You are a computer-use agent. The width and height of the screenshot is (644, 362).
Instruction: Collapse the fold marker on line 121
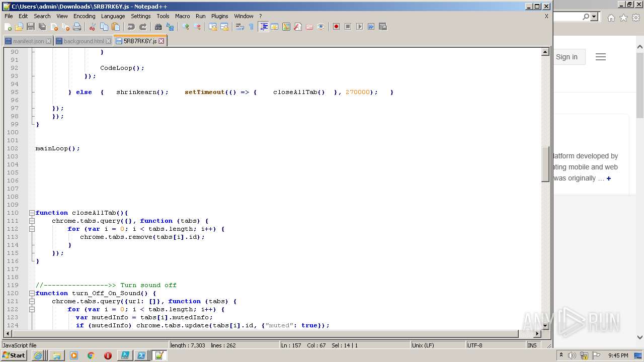pos(32,301)
